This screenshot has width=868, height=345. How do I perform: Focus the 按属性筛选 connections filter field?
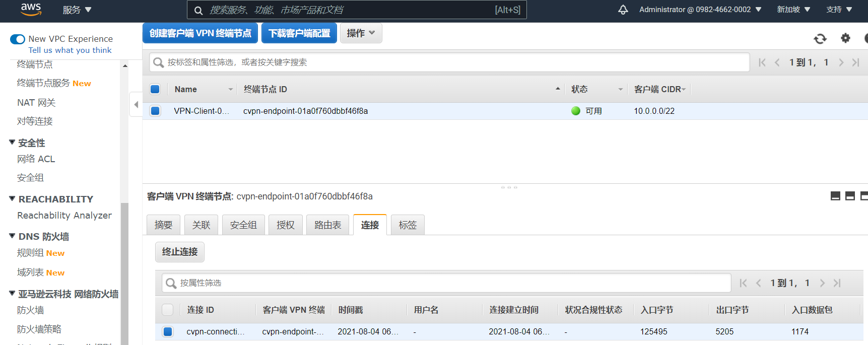(446, 283)
